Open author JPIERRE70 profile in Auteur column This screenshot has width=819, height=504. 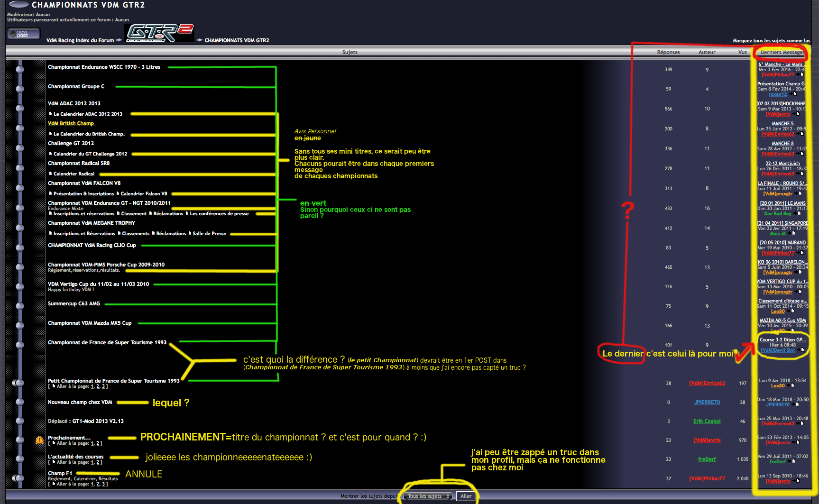(x=707, y=402)
